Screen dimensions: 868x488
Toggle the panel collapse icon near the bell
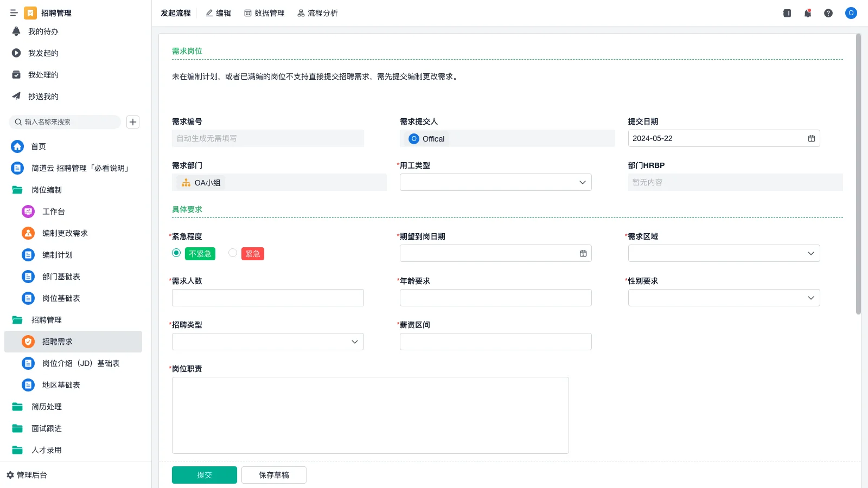pos(786,13)
